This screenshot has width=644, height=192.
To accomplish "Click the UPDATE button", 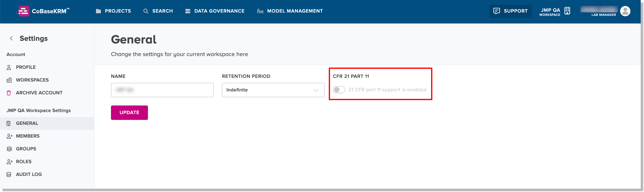I will tap(129, 112).
